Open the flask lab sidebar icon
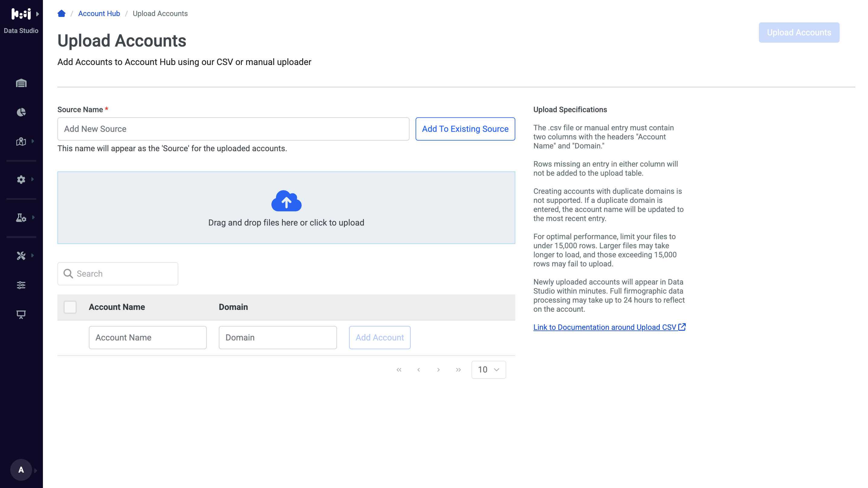Viewport: 868px width, 488px height. (21, 218)
